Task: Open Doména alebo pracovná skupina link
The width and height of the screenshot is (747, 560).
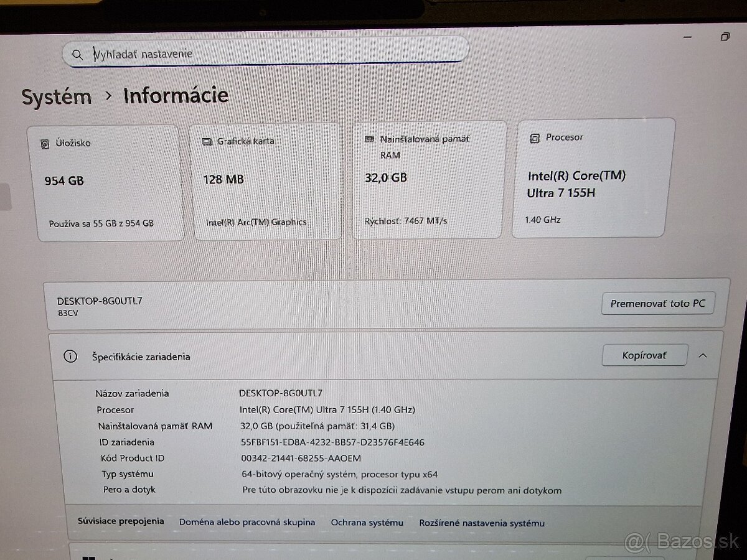Action: pos(247,522)
